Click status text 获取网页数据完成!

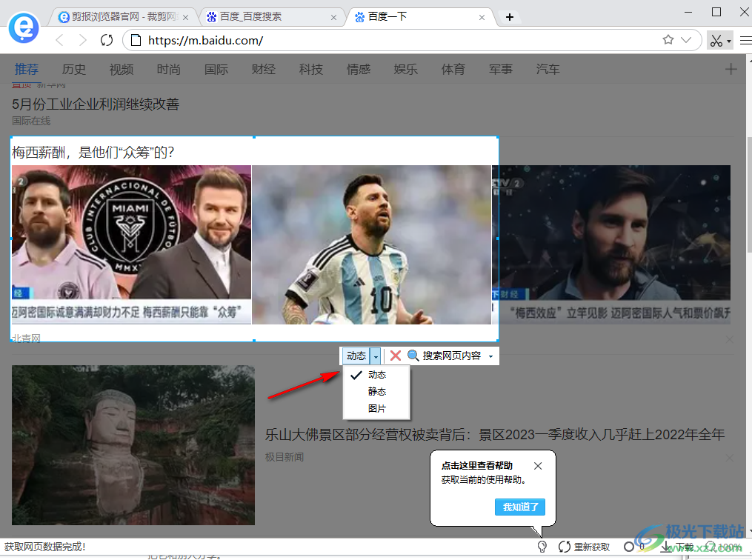[x=45, y=547]
